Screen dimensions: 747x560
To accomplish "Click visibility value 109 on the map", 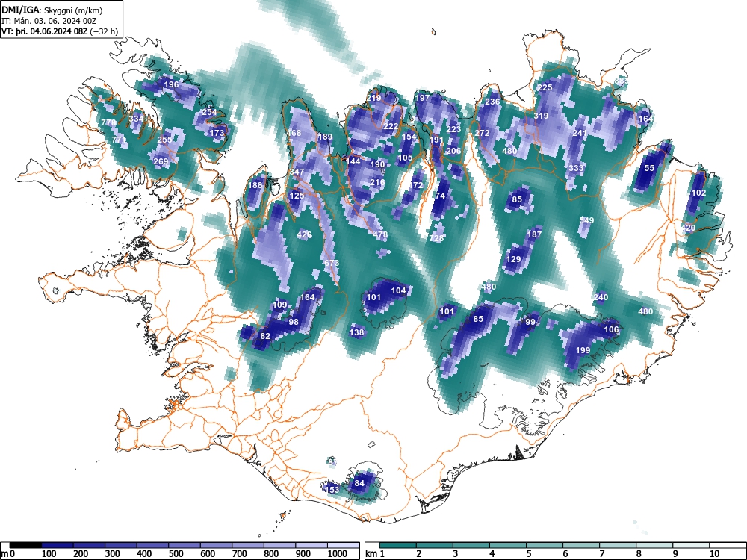I will [279, 305].
